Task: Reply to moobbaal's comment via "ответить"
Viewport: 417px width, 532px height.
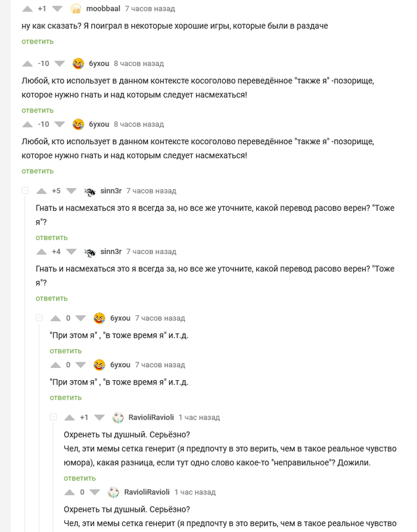Action: coord(38,41)
